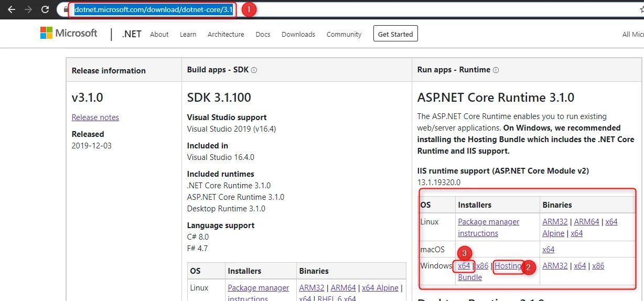Open the Downloads menu item

click(298, 34)
